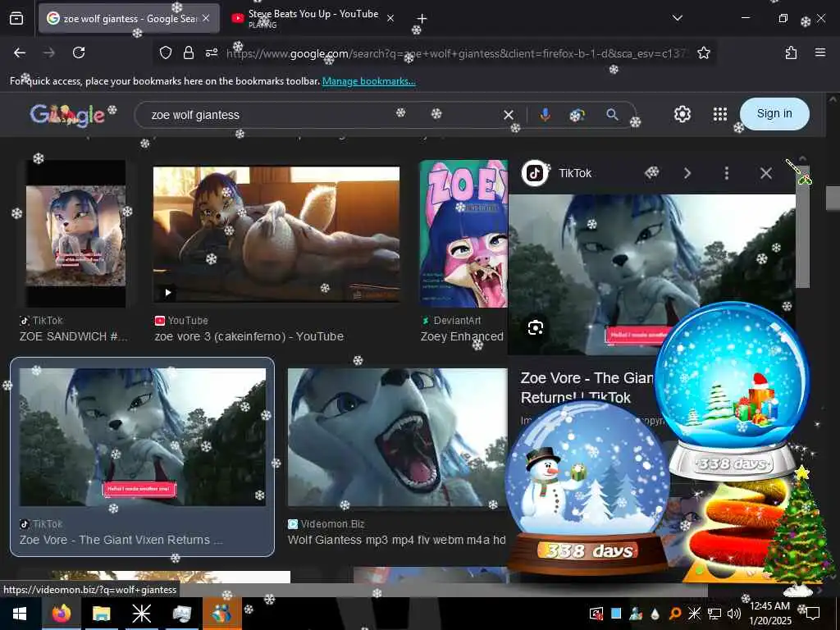Open more options in TikTok preview panel
The width and height of the screenshot is (840, 630).
pyautogui.click(x=727, y=173)
